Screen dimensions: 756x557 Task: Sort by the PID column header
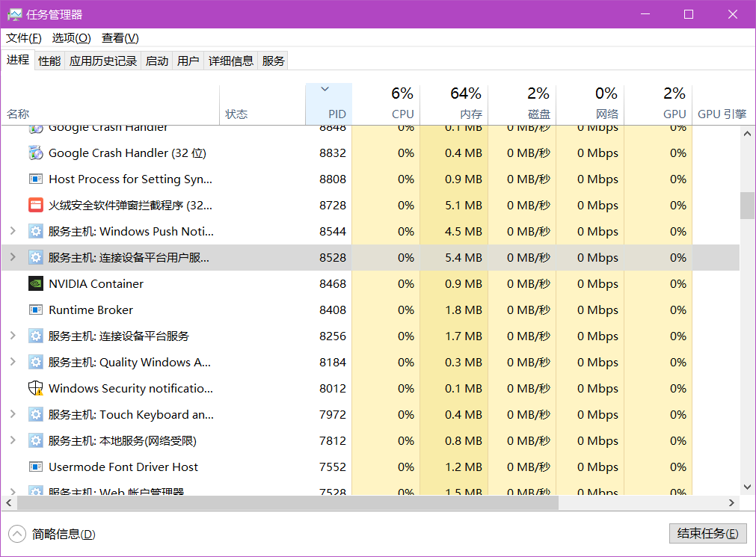coord(329,105)
